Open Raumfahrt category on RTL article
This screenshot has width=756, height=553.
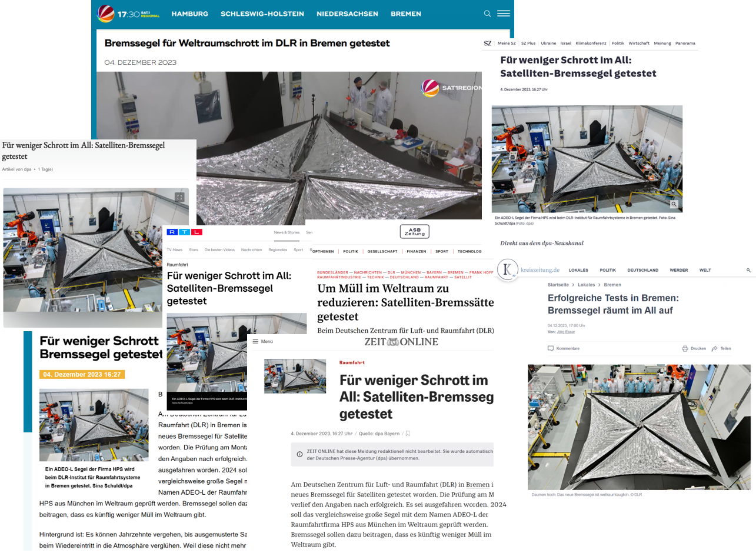pos(176,265)
